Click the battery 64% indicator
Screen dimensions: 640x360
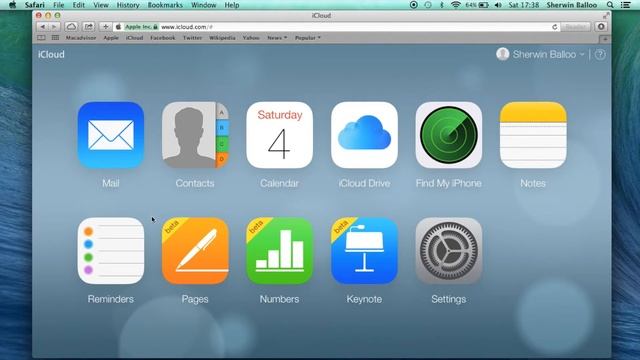point(477,5)
